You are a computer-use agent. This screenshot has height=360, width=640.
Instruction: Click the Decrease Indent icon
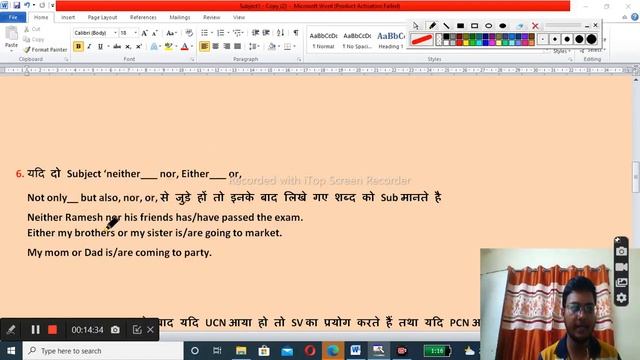256,33
